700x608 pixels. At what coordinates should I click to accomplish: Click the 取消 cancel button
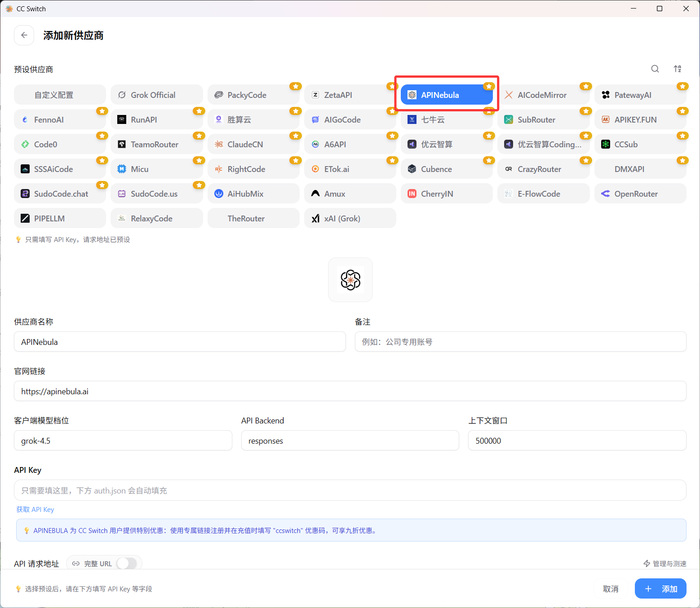click(611, 589)
